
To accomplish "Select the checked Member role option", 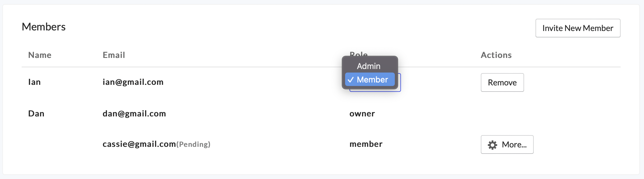I will (x=372, y=80).
